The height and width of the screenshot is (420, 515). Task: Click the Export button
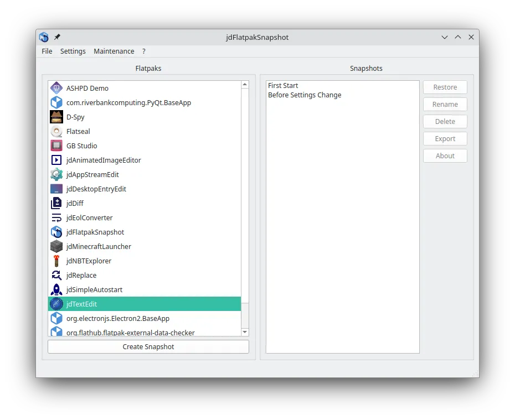[445, 138]
